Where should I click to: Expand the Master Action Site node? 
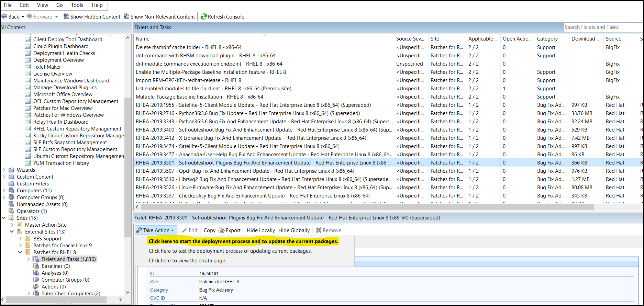pos(12,225)
